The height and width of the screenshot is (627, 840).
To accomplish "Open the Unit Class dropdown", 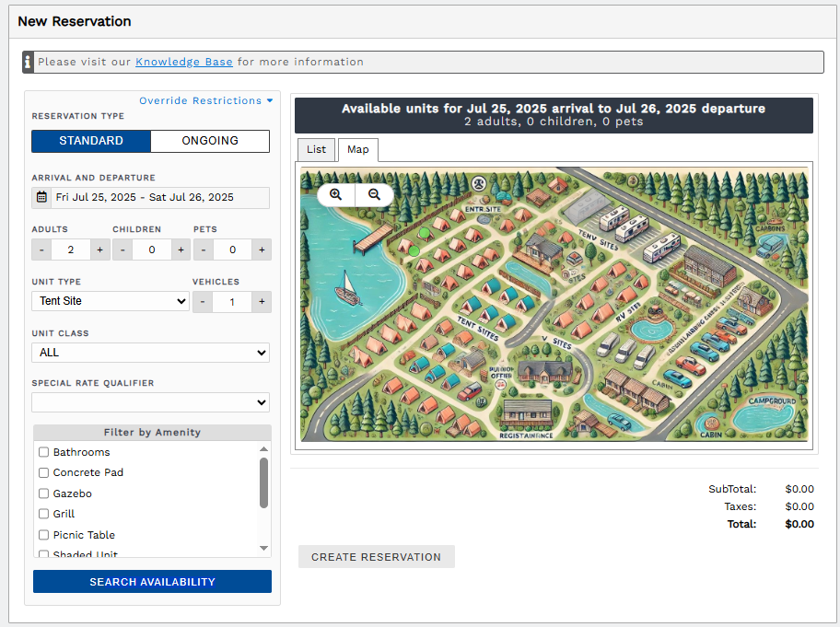I will pos(150,353).
